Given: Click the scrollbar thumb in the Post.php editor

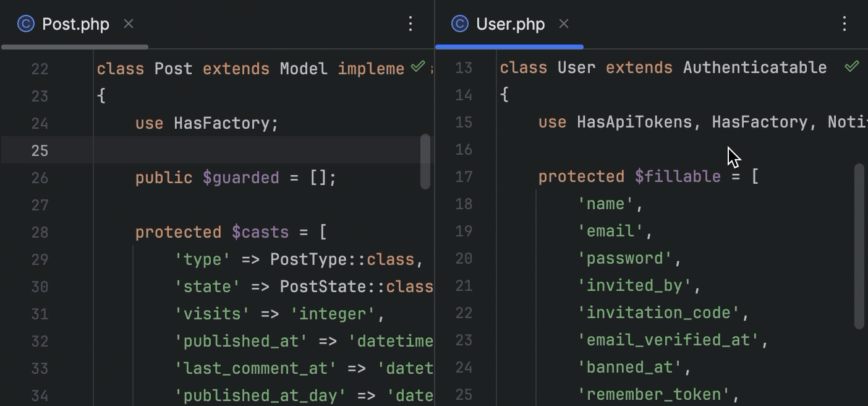Looking at the screenshot, I should 426,162.
